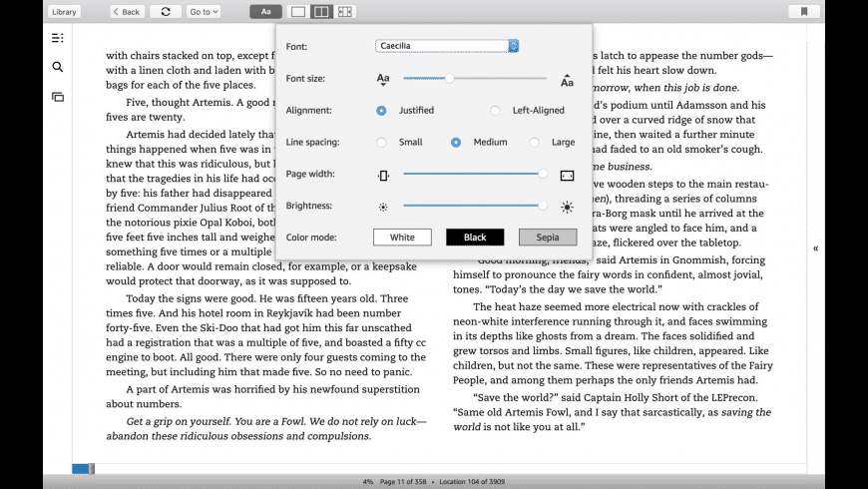Toggle the Aa font settings button
Image resolution: width=868 pixels, height=489 pixels.
[x=265, y=12]
